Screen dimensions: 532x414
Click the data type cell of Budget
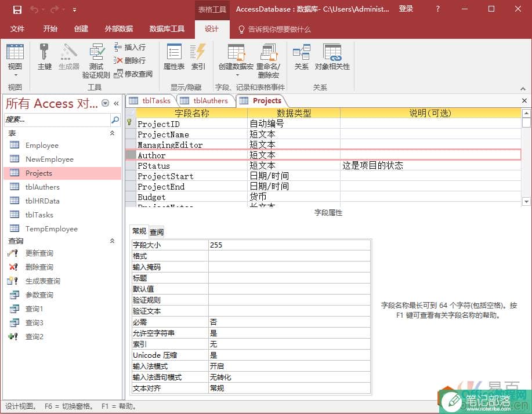coord(294,197)
